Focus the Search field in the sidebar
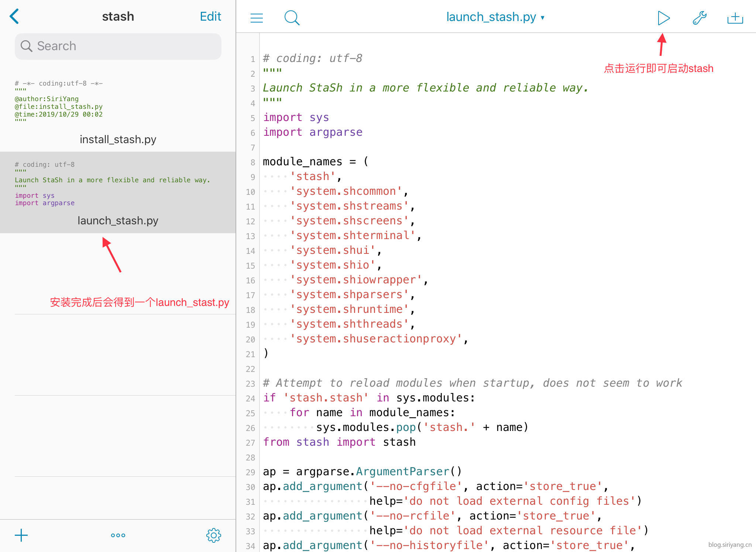 point(118,46)
